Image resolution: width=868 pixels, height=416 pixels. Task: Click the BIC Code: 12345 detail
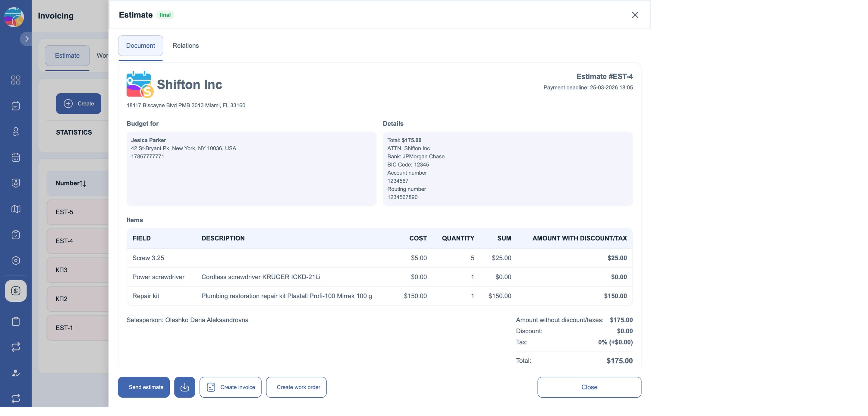(408, 165)
